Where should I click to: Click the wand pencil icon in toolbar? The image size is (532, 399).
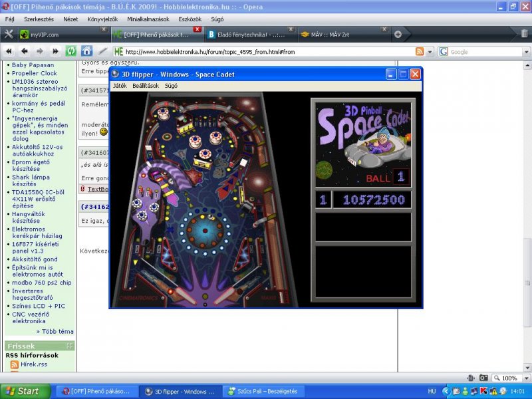click(x=102, y=52)
